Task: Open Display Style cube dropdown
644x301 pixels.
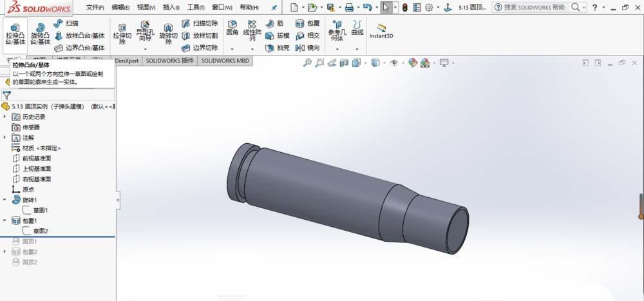Action: click(375, 63)
